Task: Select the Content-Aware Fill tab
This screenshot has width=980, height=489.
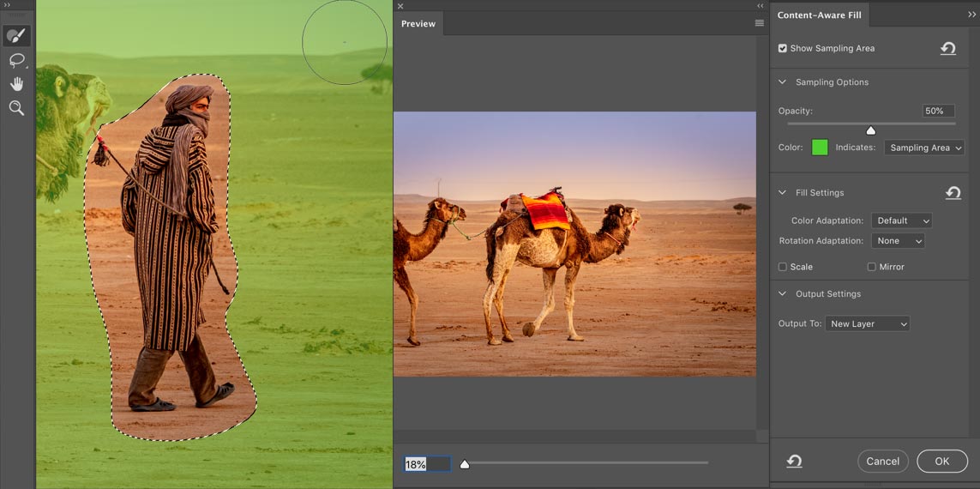Action: [x=820, y=15]
